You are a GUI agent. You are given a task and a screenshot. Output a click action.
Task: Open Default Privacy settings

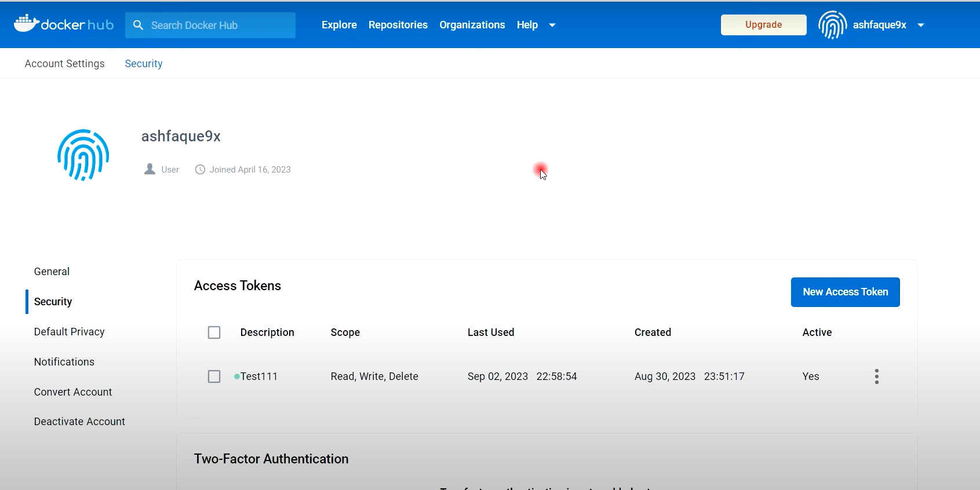tap(70, 332)
